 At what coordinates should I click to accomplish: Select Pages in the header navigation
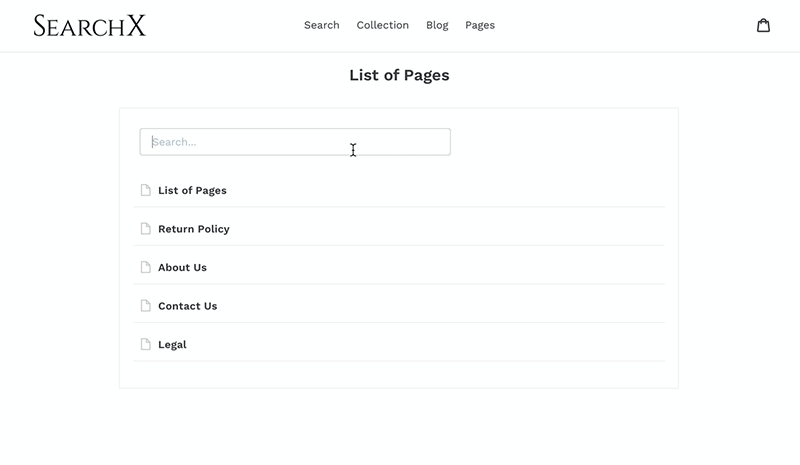tap(479, 25)
